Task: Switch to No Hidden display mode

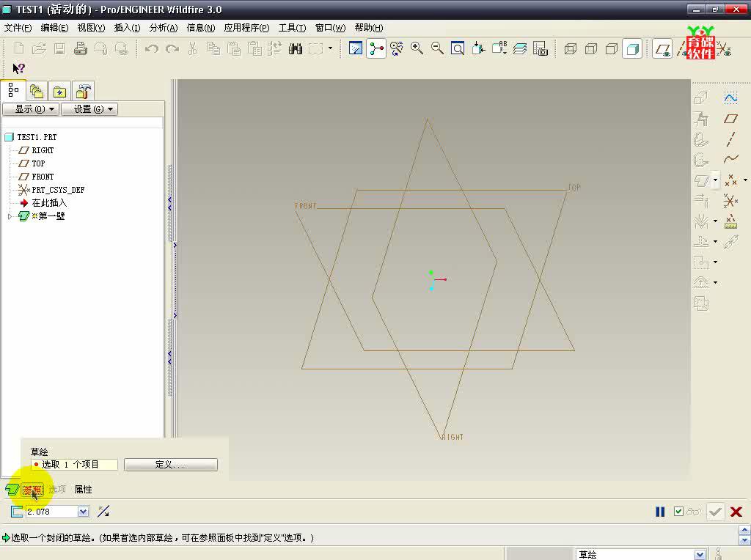Action: click(x=611, y=48)
